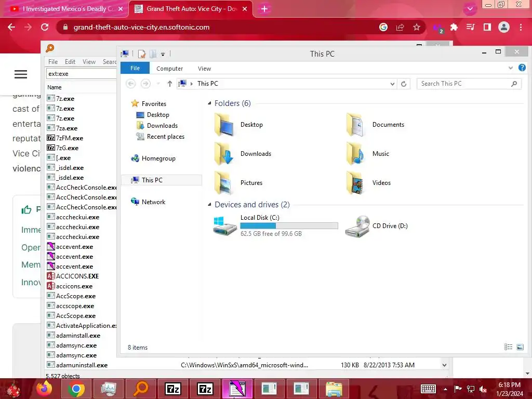Open the View menu in Everything window

(89, 62)
